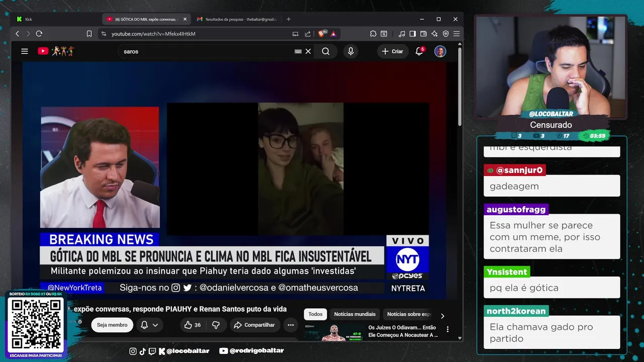This screenshot has width=644, height=362.
Task: Click the address bar URL youtube.com/watch
Action: [x=153, y=34]
